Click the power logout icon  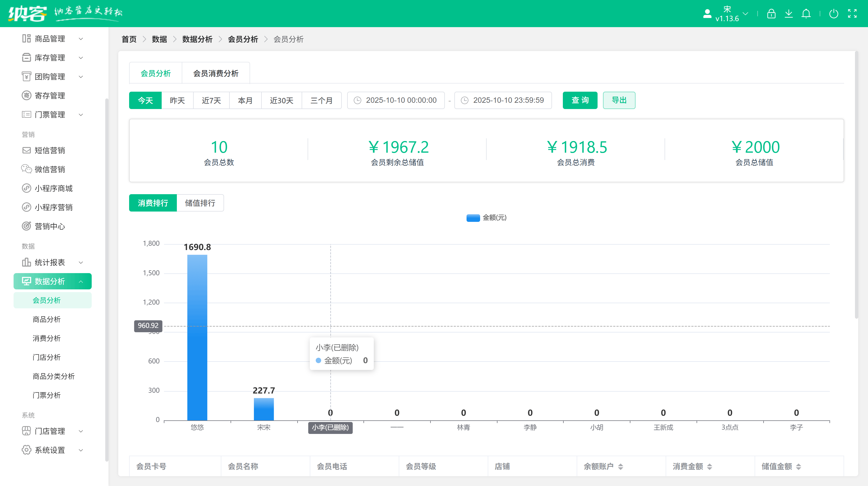click(x=834, y=14)
